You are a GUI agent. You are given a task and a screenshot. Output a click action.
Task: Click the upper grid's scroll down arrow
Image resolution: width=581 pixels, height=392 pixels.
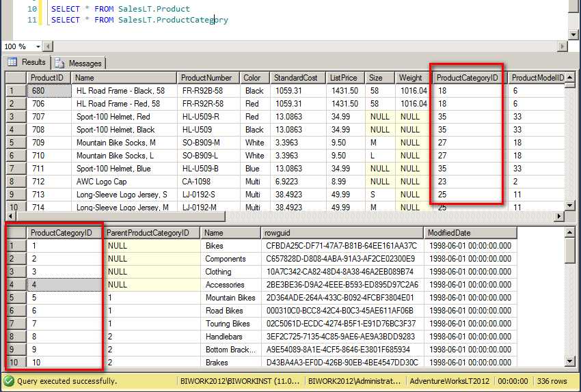tap(570, 206)
